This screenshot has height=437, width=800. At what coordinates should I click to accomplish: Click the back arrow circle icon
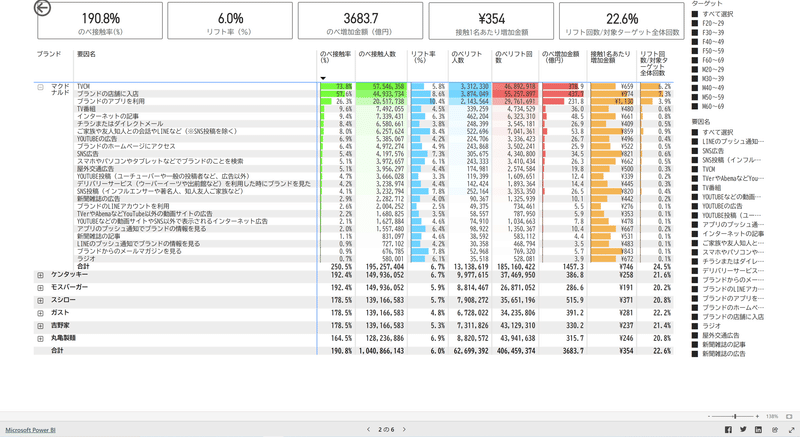coord(42,8)
